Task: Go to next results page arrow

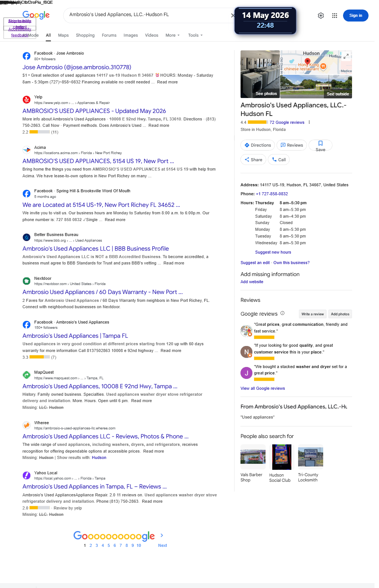Action: [162, 535]
